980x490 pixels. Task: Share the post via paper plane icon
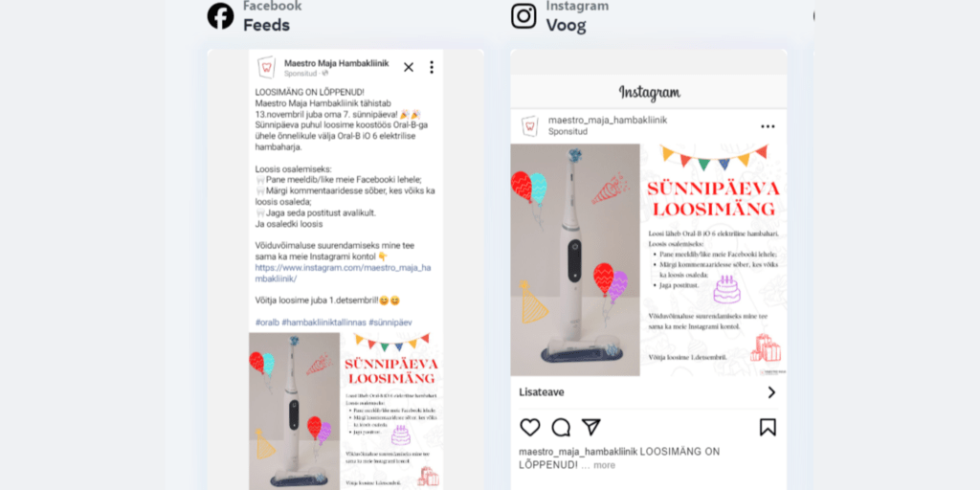tap(590, 427)
